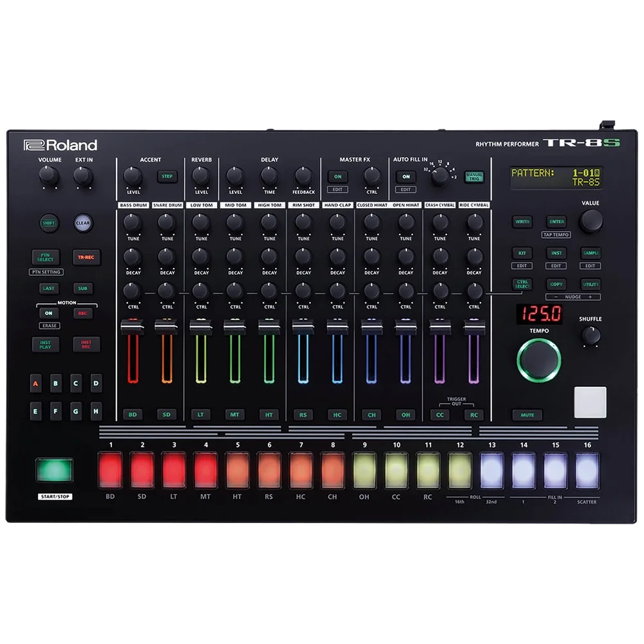Click the LAST step button
Image resolution: width=644 pixels, height=644 pixels.
[49, 289]
